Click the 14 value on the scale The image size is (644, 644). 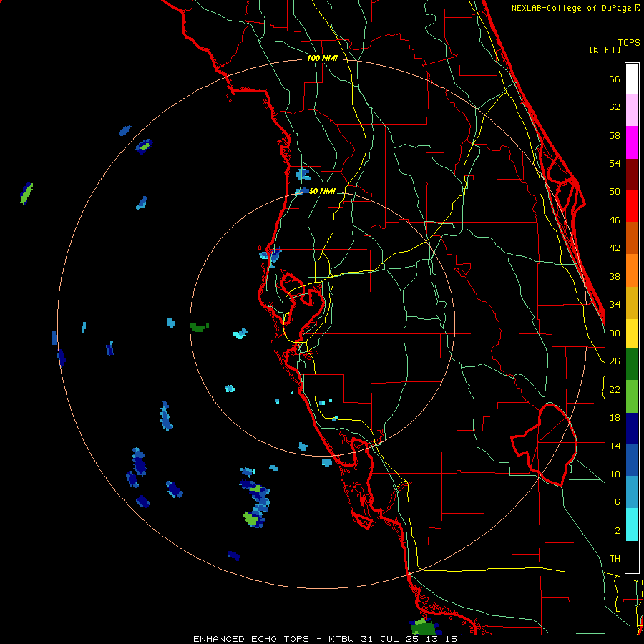(615, 446)
